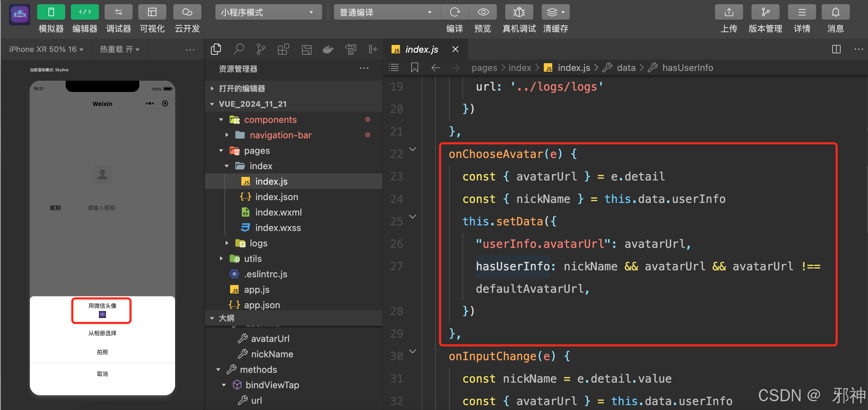Split the editor with the layout icon
868x410 pixels.
point(836,49)
